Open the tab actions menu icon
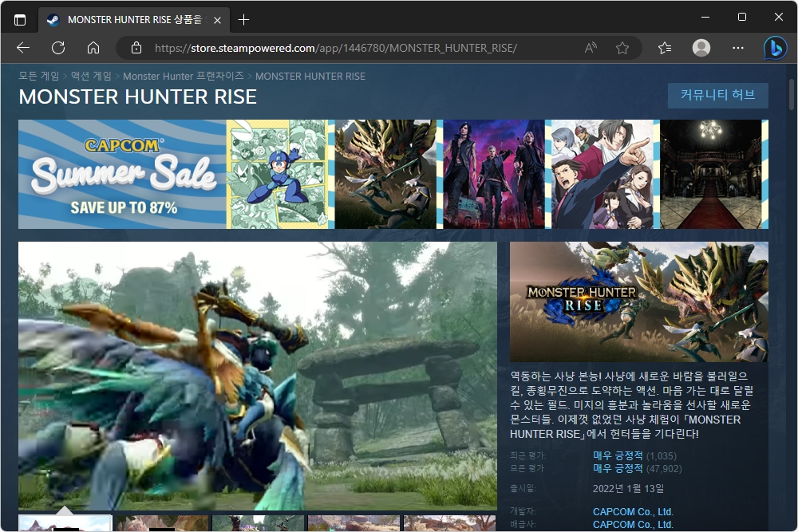The height and width of the screenshot is (532, 798). (x=20, y=20)
